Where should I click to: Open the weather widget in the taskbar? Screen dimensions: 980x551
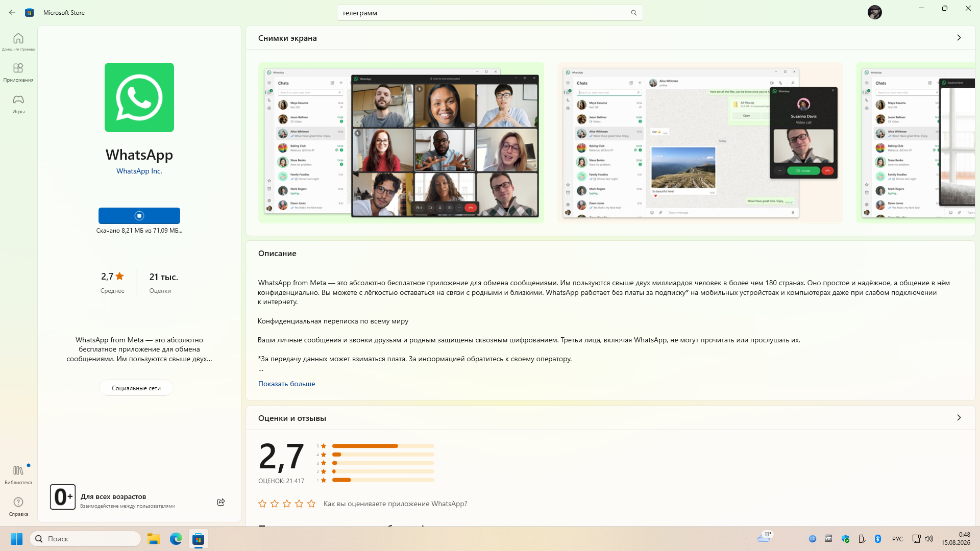(x=765, y=537)
